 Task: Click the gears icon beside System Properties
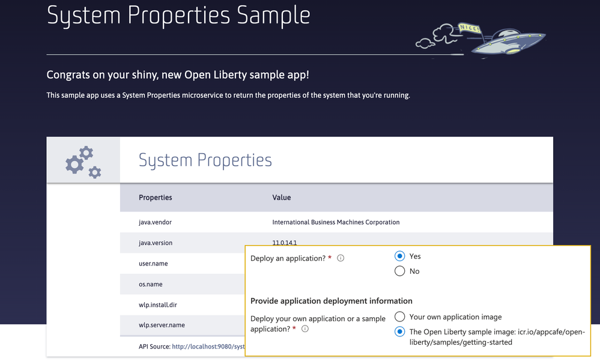point(83,162)
